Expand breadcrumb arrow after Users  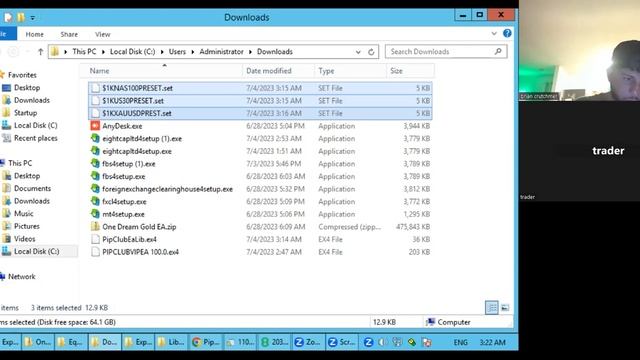[193, 52]
